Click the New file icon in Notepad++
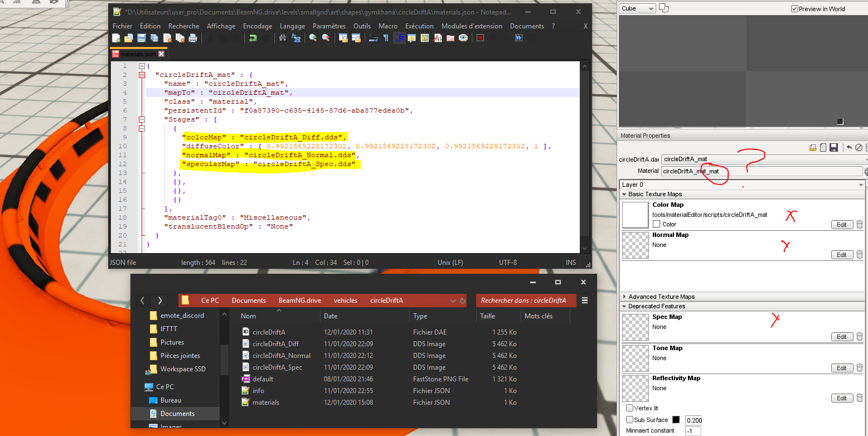 coord(115,38)
